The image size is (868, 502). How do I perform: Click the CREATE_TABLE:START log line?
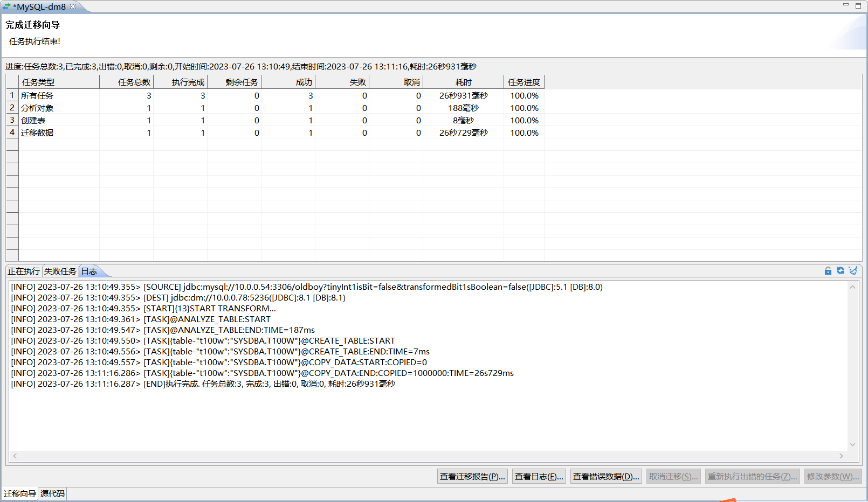203,341
